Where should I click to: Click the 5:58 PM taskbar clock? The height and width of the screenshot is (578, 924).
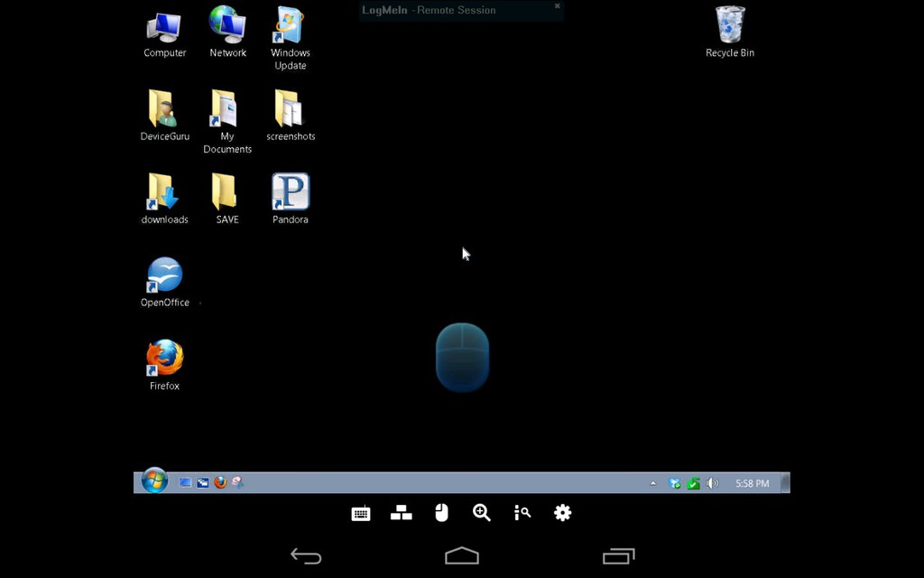[752, 484]
